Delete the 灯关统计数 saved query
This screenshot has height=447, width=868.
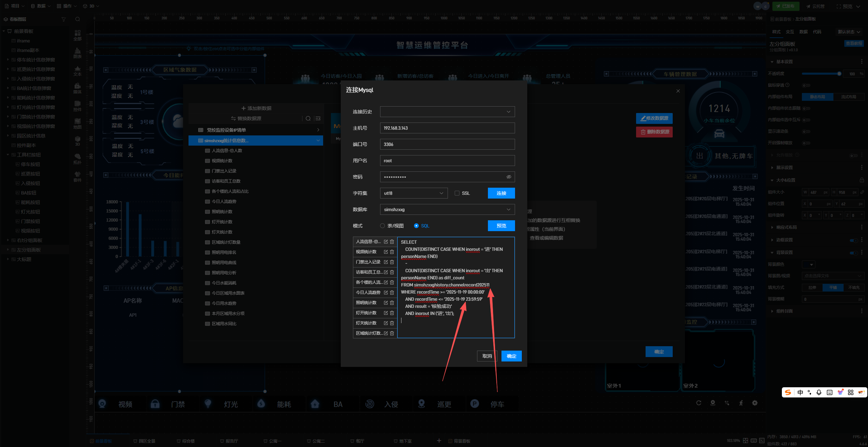pyautogui.click(x=392, y=323)
